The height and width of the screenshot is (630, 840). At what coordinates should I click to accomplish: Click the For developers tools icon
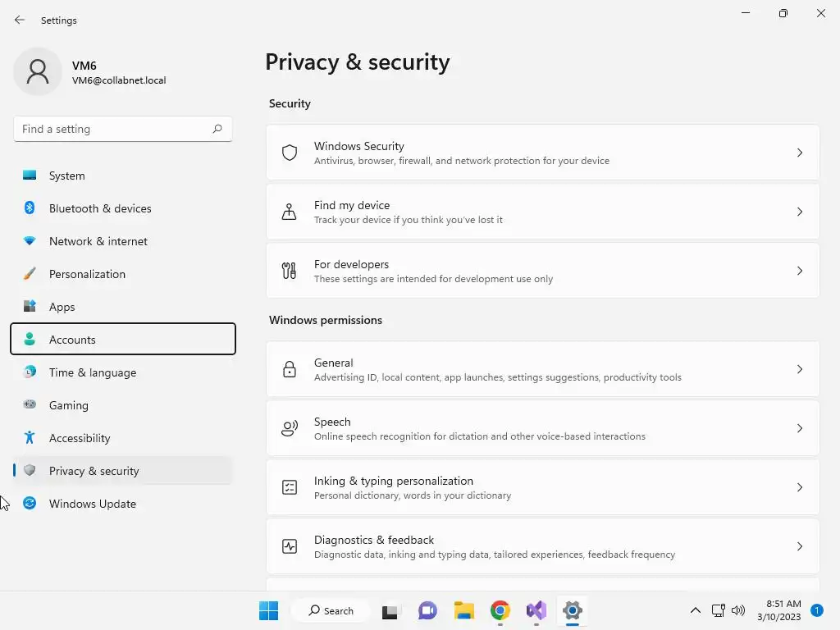[x=290, y=271]
